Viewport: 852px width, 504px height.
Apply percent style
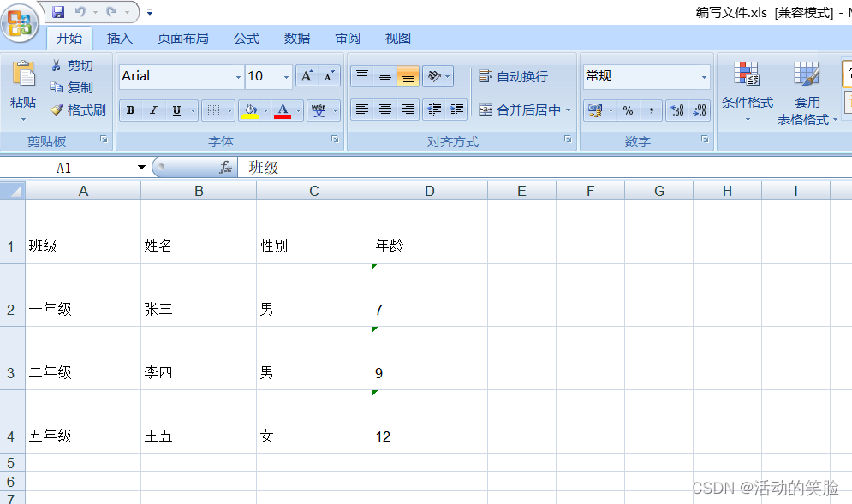(x=629, y=110)
